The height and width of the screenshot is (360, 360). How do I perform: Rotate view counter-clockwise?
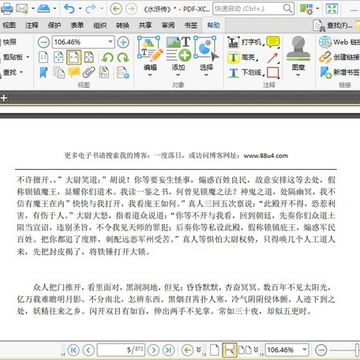click(107, 57)
